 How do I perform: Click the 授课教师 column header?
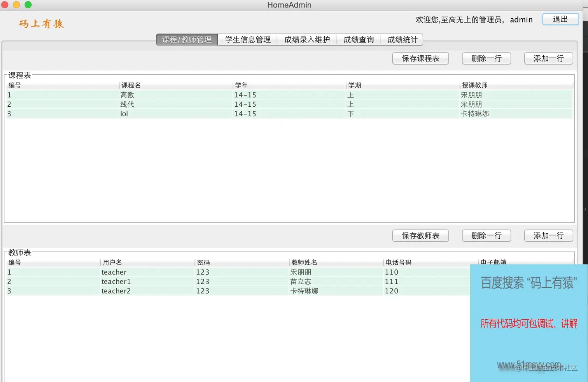[516, 85]
